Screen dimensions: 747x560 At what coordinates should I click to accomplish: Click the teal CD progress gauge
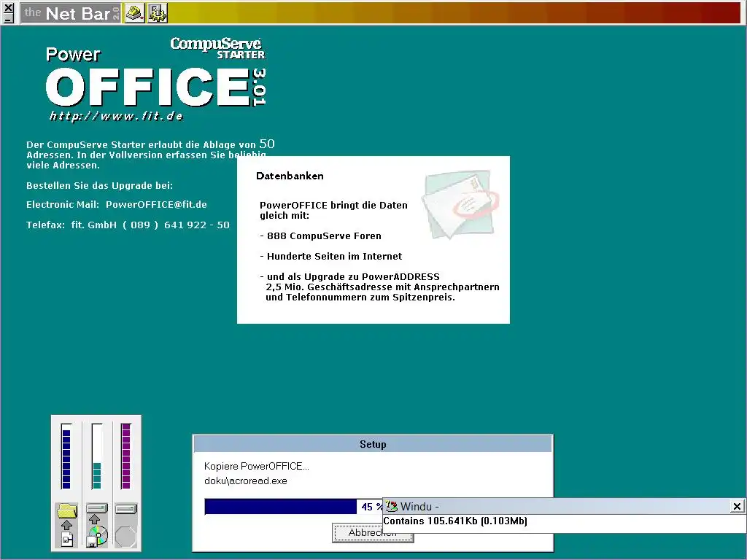tap(97, 456)
